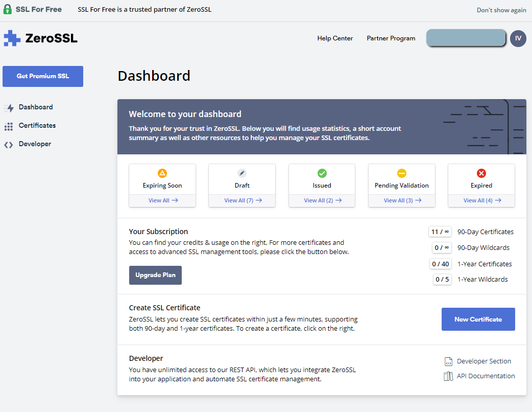The height and width of the screenshot is (412, 532).
Task: Click the arrow next to Expiring Soon View All
Action: (175, 200)
